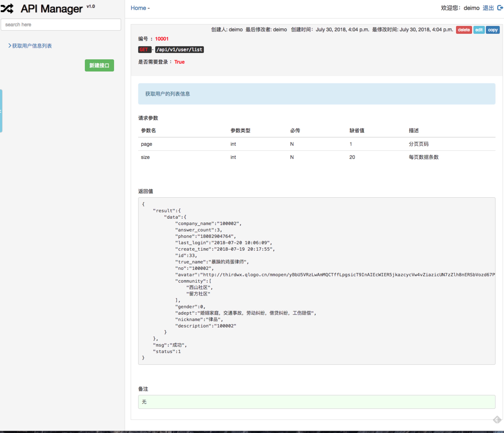Click the size parameter name cell
This screenshot has width=504, height=433.
(x=145, y=157)
